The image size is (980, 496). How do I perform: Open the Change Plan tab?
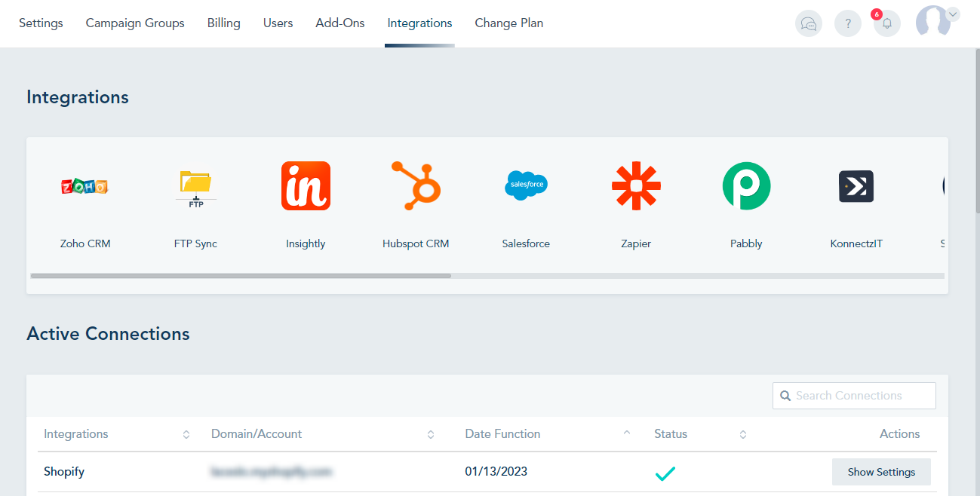pos(509,23)
